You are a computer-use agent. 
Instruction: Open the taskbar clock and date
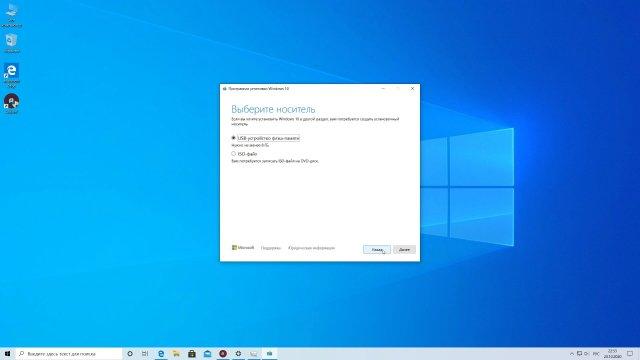[x=612, y=353]
